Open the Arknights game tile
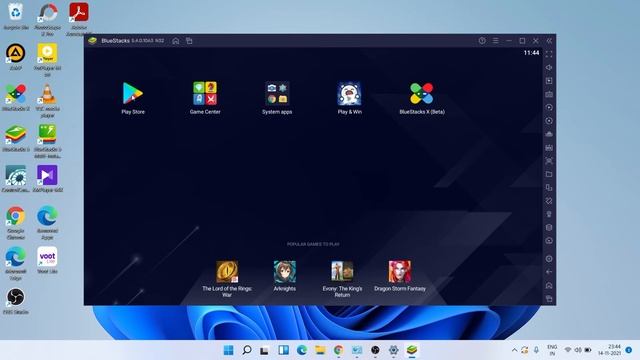640x360 pixels. click(x=284, y=276)
